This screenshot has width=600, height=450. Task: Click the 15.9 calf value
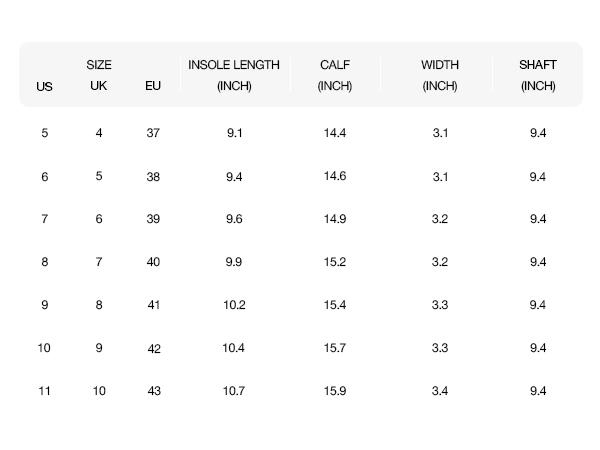335,391
